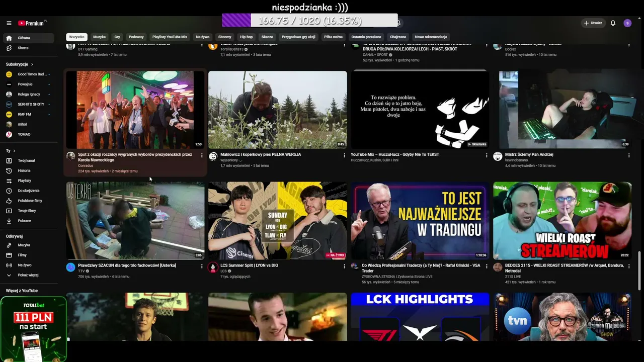The image size is (644, 362).
Task: Open the hamburger guide menu
Action: 9,23
